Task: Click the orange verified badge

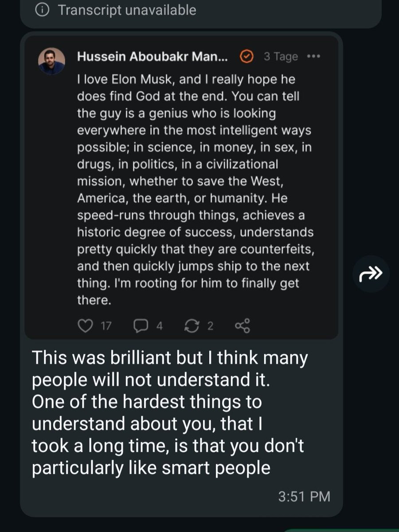Action: 246,57
